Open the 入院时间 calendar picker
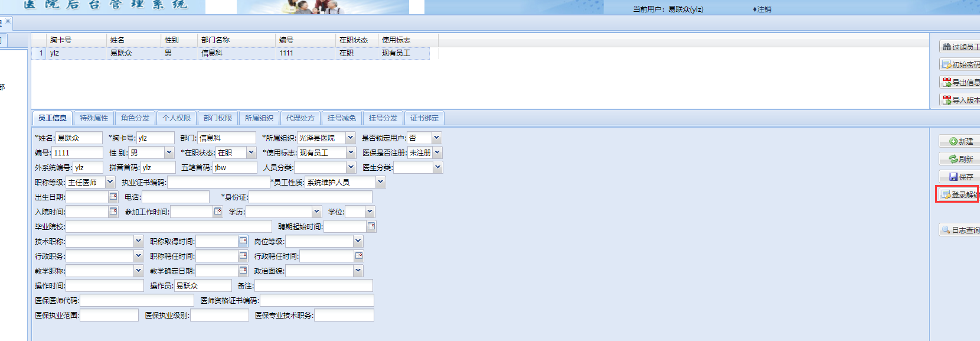The image size is (980, 341). click(x=113, y=212)
